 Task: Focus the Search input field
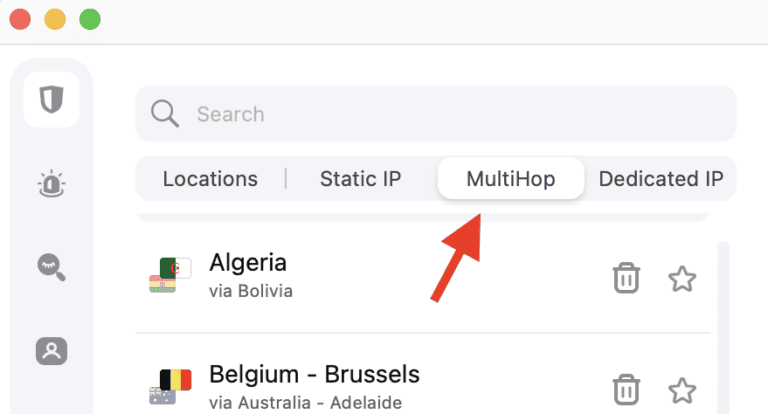450,114
